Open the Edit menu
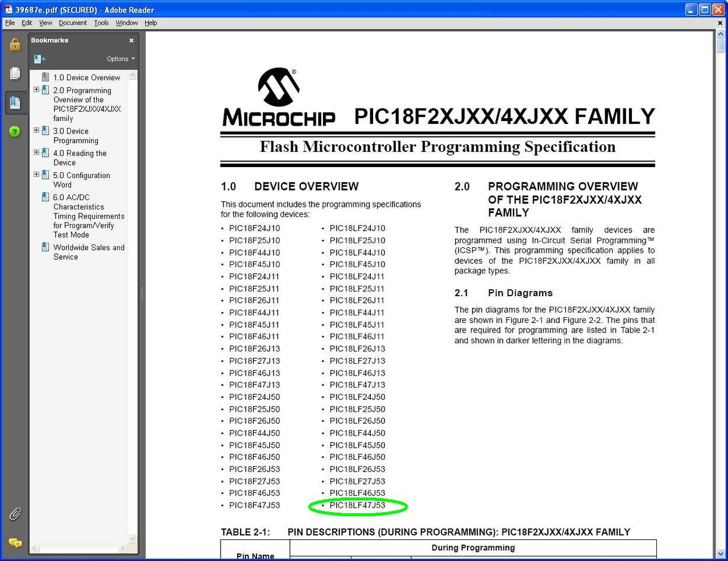 [x=27, y=23]
